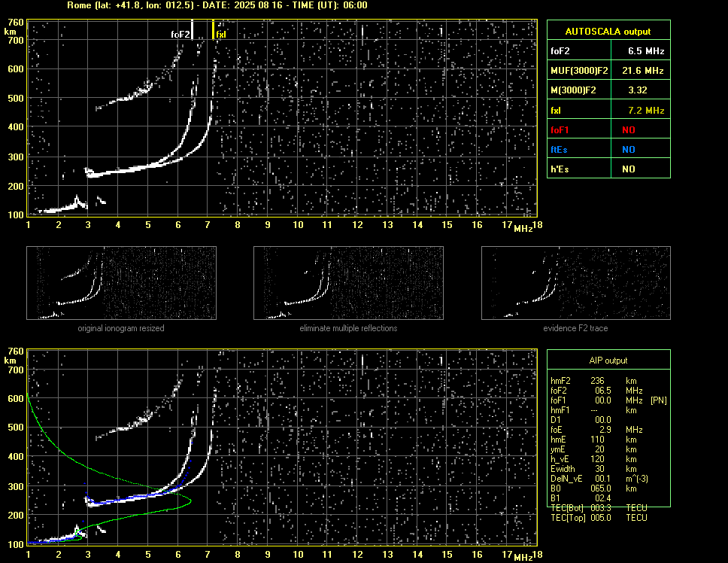This screenshot has width=728, height=563.
Task: Click the 'eliminate multiple reflections' caption
Action: (348, 328)
